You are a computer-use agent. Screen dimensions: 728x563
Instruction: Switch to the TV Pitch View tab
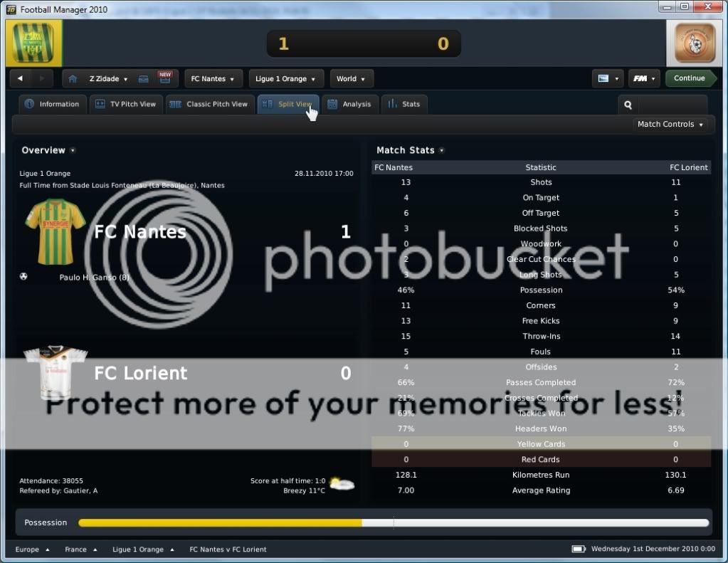[x=126, y=105]
